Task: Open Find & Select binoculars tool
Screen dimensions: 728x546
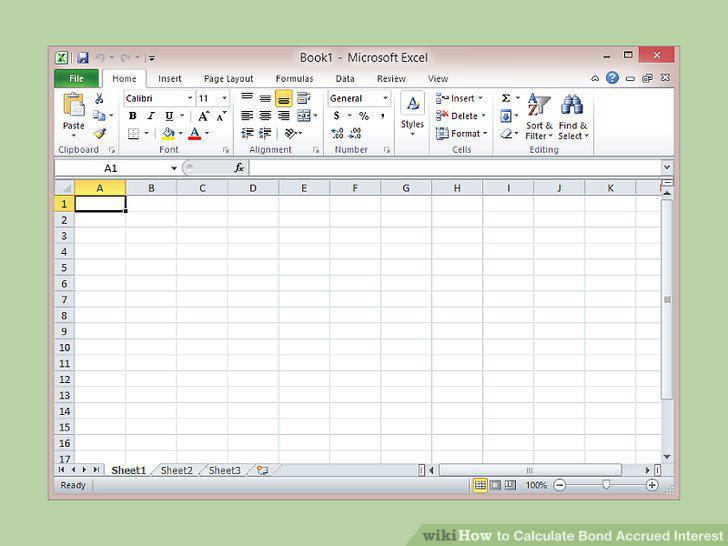Action: click(x=572, y=116)
